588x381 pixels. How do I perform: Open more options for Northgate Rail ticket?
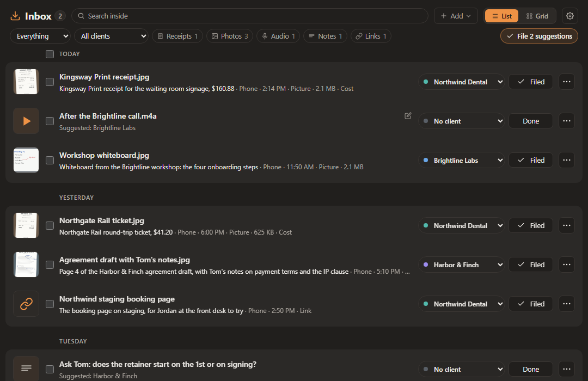click(567, 225)
